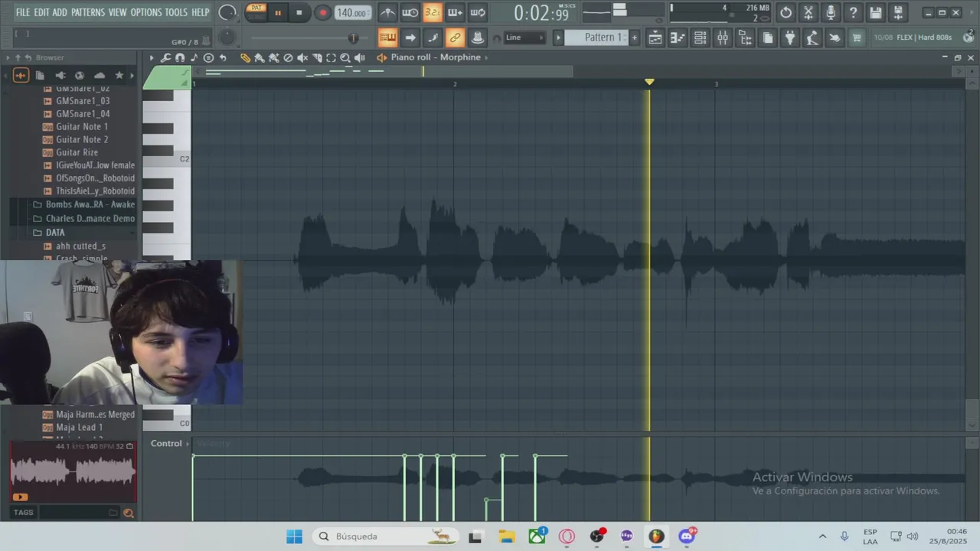
Task: Open the PATTERNS menu
Action: point(88,12)
